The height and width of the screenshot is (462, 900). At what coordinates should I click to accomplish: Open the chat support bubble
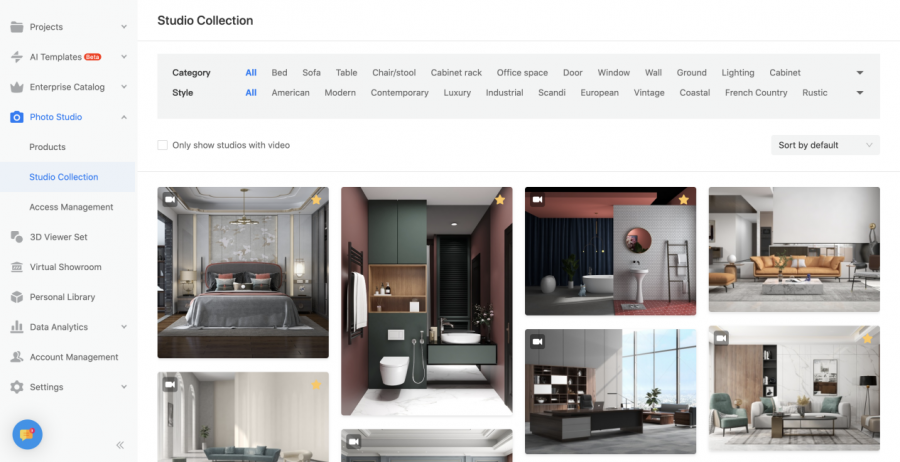[27, 434]
